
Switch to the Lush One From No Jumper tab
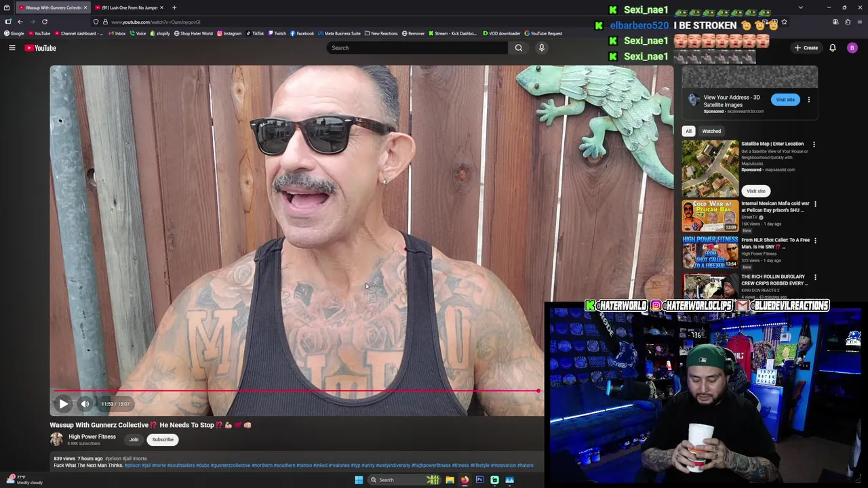point(129,7)
